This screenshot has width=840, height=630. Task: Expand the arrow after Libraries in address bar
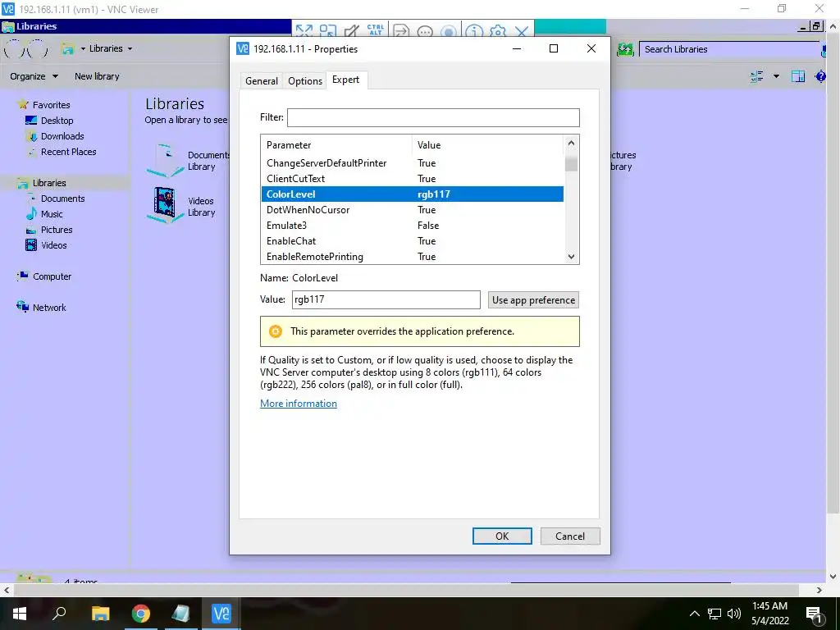point(130,48)
